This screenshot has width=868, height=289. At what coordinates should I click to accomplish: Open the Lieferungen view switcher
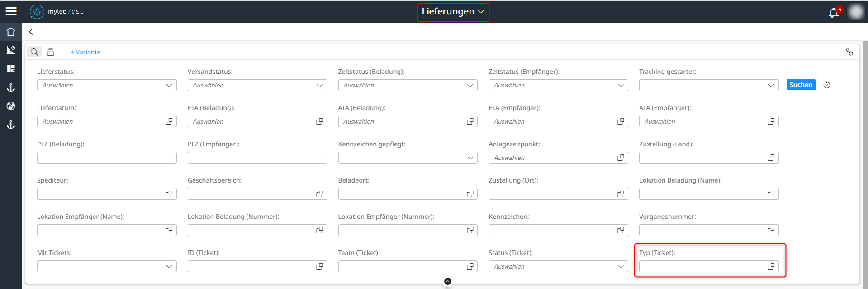[x=453, y=12]
